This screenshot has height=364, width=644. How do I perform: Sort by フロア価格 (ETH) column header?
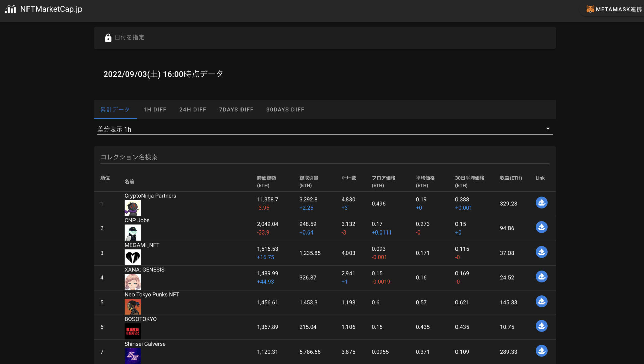click(x=383, y=181)
